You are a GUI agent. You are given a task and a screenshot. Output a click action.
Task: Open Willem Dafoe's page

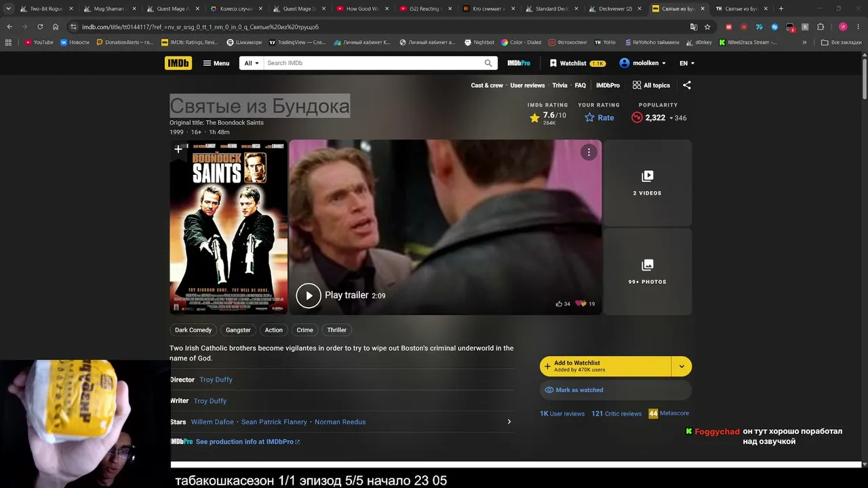pyautogui.click(x=212, y=422)
